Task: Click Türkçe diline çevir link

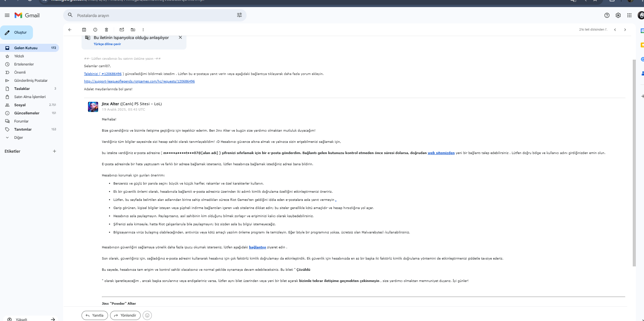Action: tap(107, 44)
